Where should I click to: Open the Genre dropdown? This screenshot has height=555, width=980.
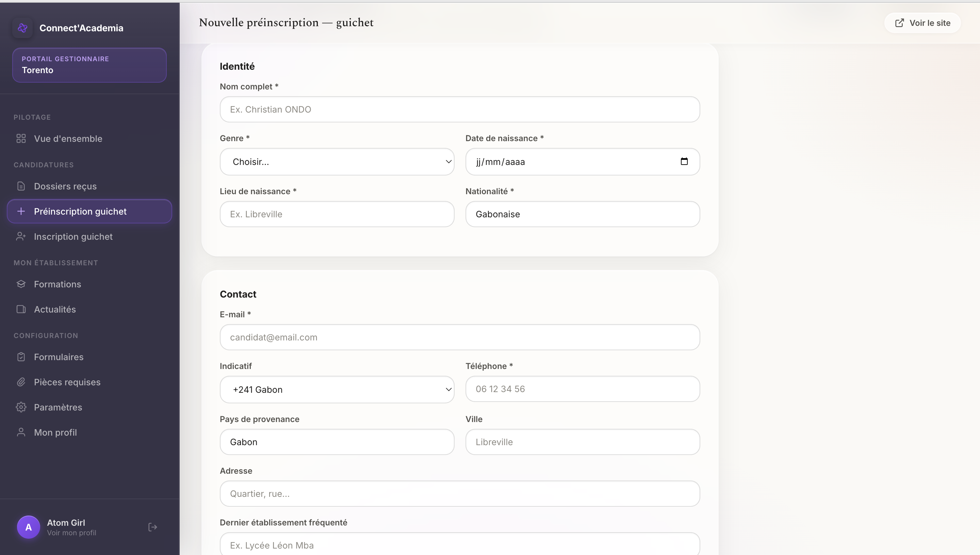tap(337, 162)
